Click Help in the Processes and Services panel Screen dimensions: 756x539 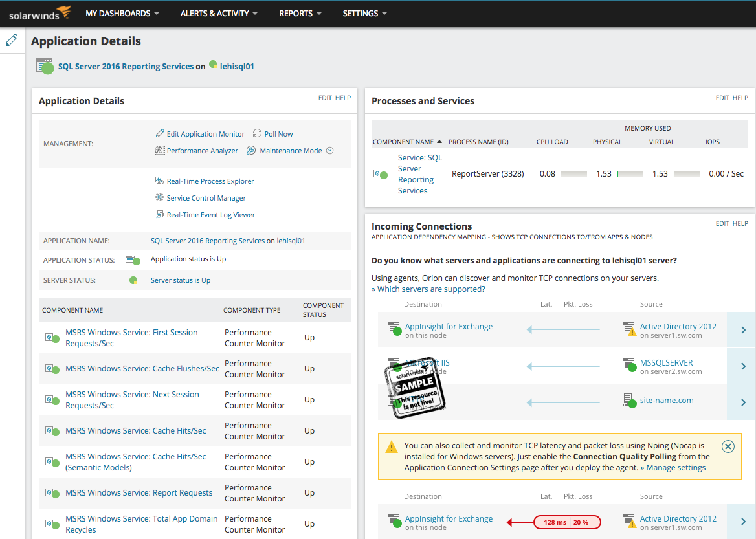(x=740, y=98)
